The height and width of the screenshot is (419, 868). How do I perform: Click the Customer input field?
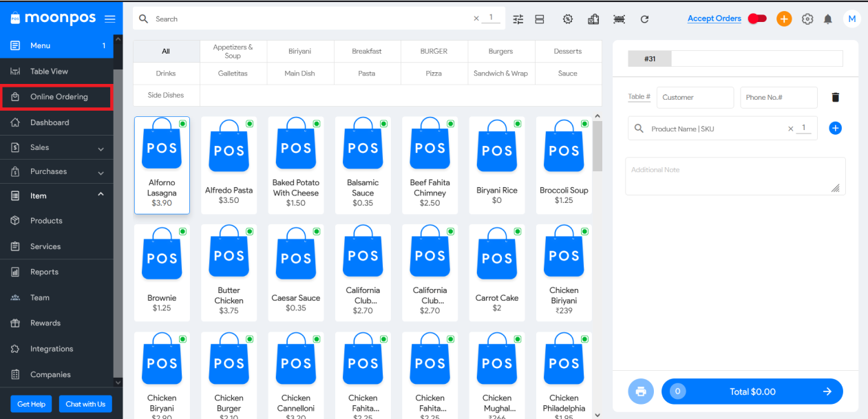[x=695, y=98]
